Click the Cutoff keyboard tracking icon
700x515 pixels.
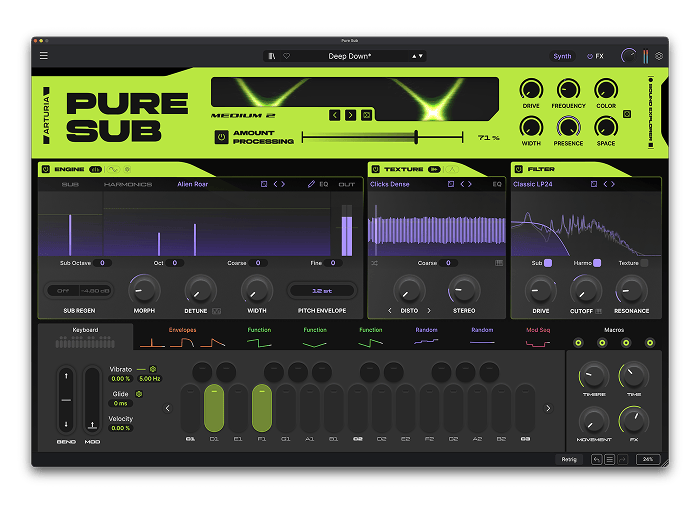[x=599, y=311]
